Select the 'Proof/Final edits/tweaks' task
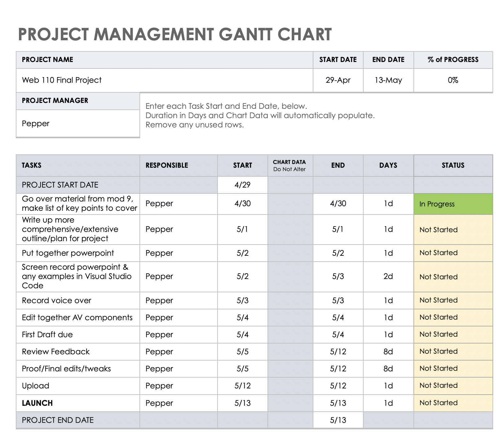 (78, 369)
